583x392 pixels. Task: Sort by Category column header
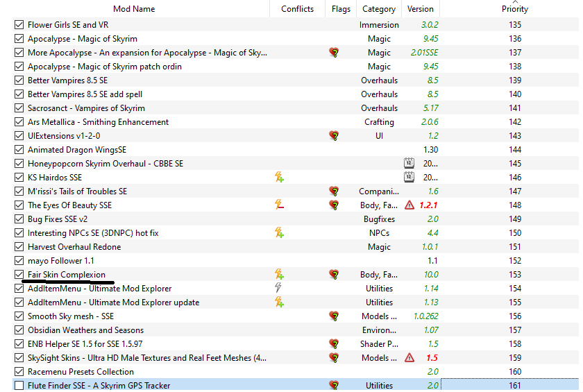tap(379, 9)
